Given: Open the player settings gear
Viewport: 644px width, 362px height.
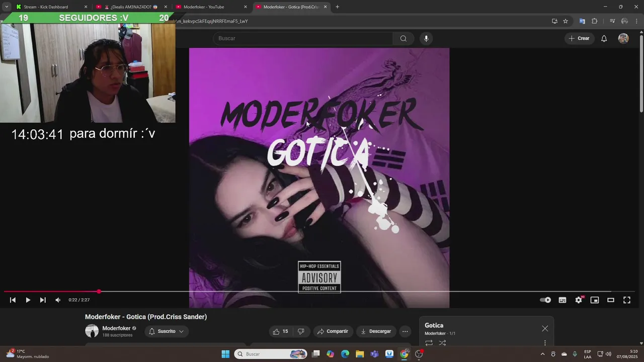Looking at the screenshot, I should 579,300.
